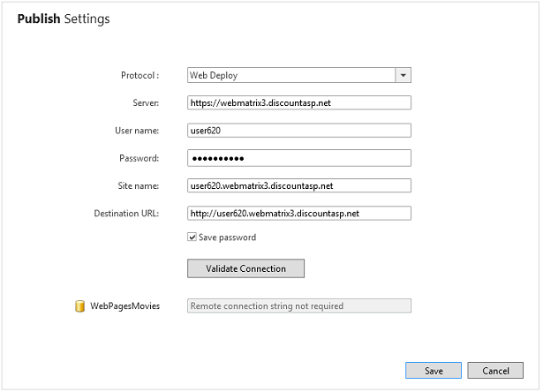Click the remote connection string field
Viewport: 543px width, 392px height.
[299, 306]
